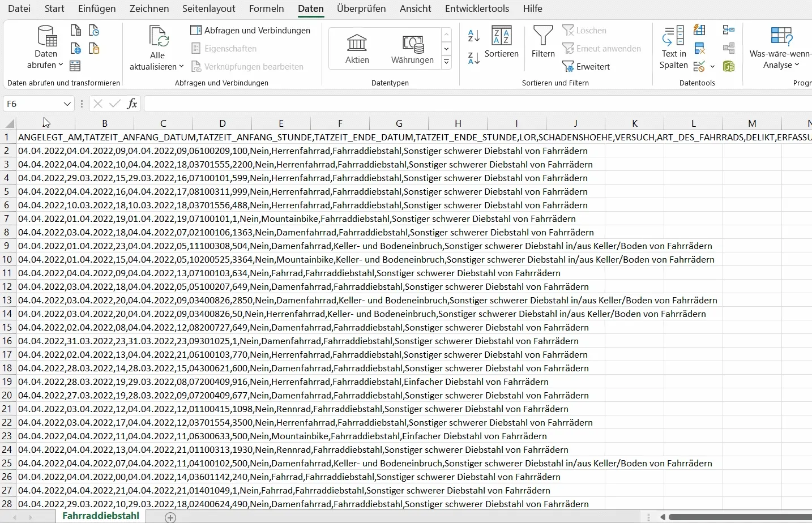
Task: Click the From Table/Range icon
Action: click(75, 66)
